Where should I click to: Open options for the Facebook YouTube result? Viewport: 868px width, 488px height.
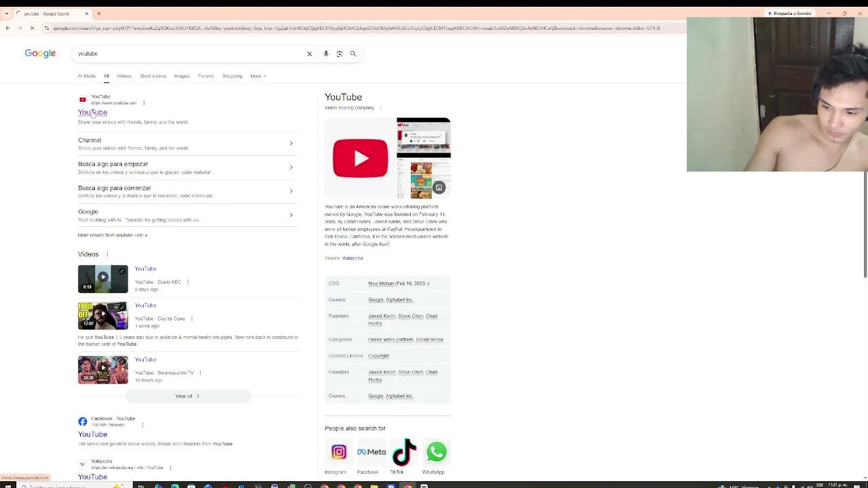142,425
